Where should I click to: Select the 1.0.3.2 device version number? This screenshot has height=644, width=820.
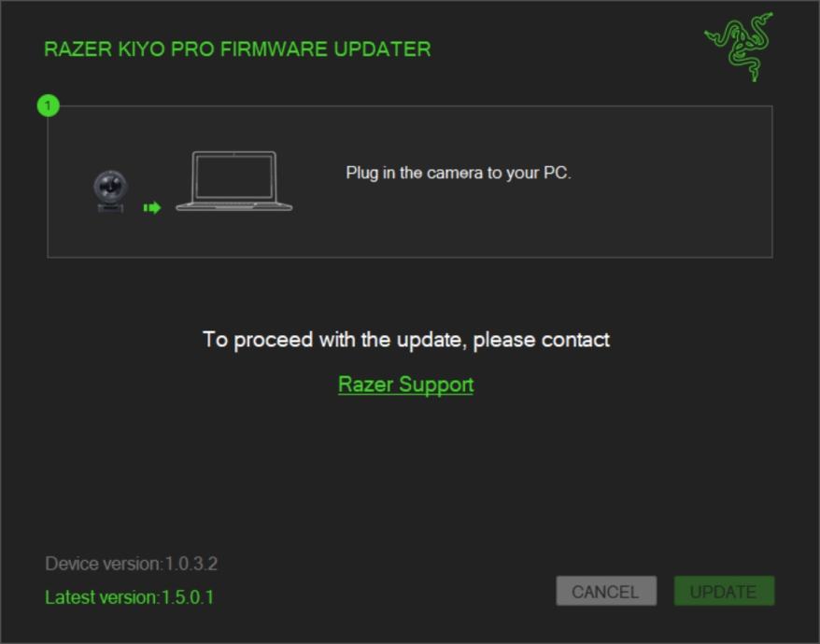(x=191, y=564)
